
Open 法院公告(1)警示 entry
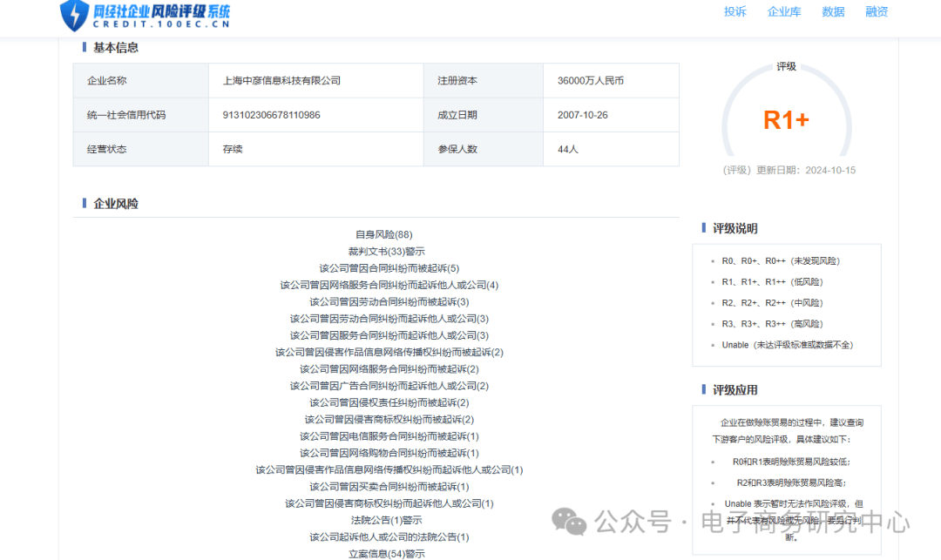pyautogui.click(x=387, y=520)
